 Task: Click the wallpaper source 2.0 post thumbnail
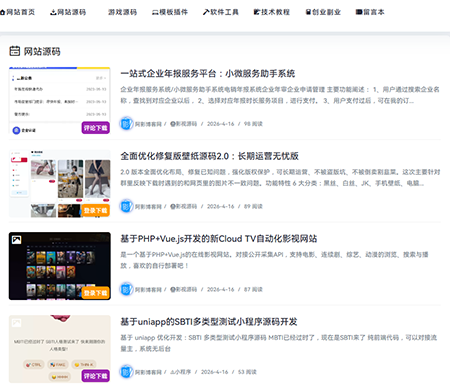click(59, 183)
